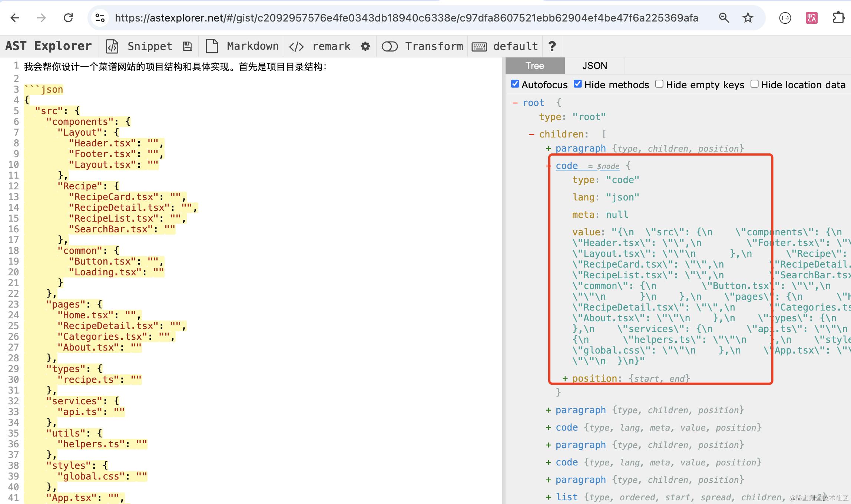
Task: Enable Hide location data option
Action: [x=754, y=84]
